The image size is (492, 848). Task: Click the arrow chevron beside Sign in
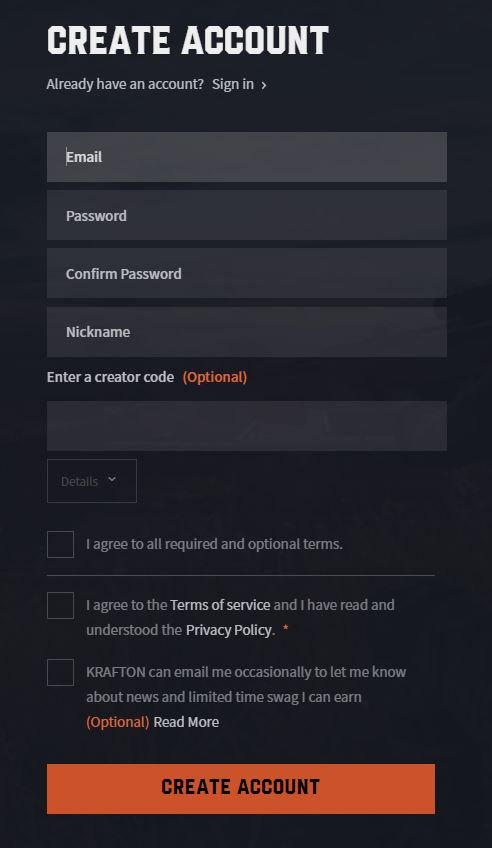point(264,85)
